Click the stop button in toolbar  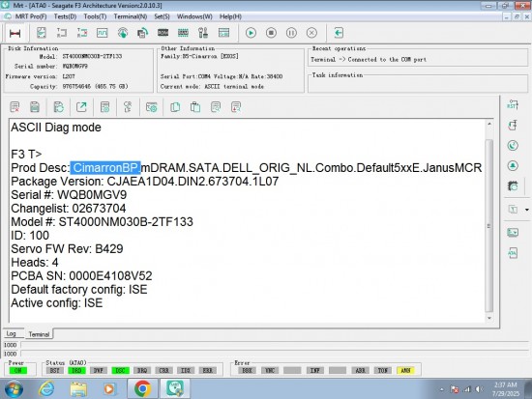click(271, 33)
